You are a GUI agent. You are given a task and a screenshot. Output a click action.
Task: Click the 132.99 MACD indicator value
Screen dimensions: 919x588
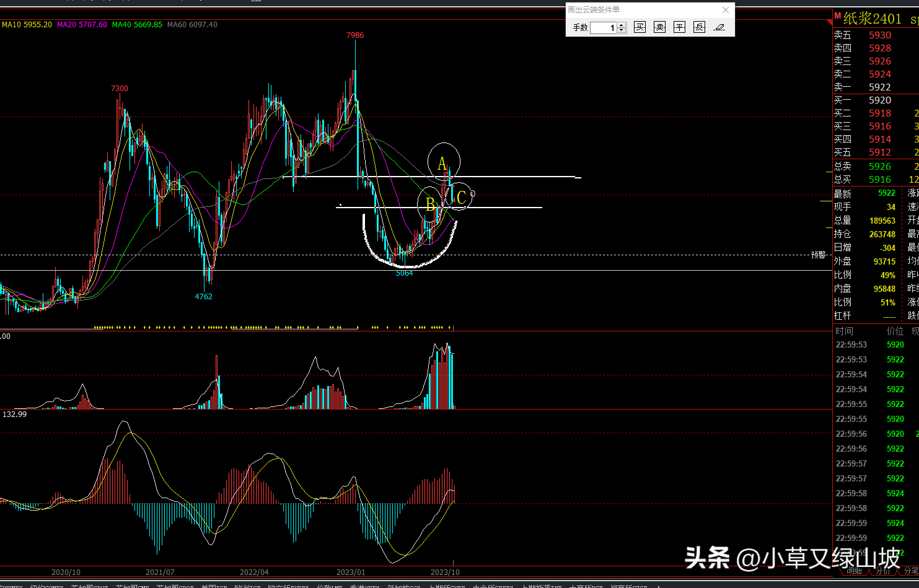[15, 414]
